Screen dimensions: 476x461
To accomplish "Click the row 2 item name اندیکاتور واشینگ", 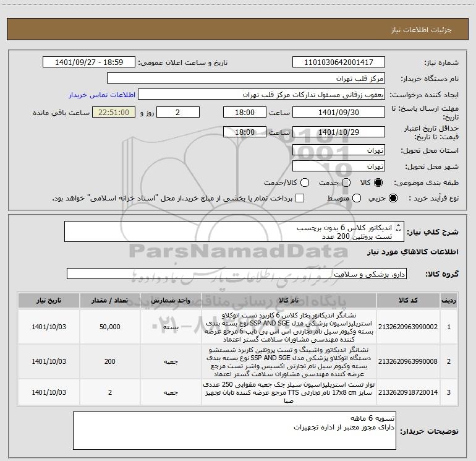I will click(289, 361).
